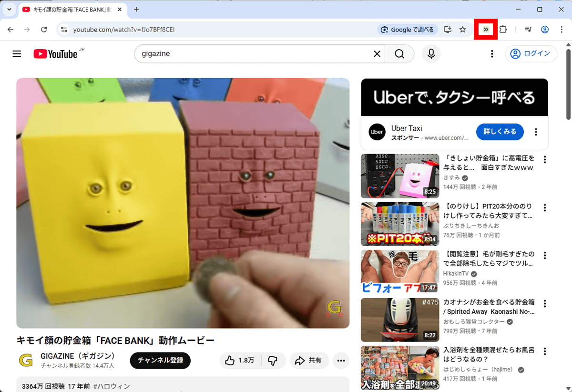Click the FACE BANK video player
Screen dimensions: 572x392
183,203
